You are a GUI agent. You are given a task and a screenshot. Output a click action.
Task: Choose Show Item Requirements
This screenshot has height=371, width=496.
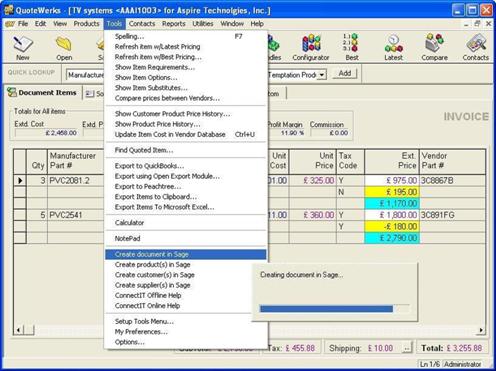pos(186,67)
